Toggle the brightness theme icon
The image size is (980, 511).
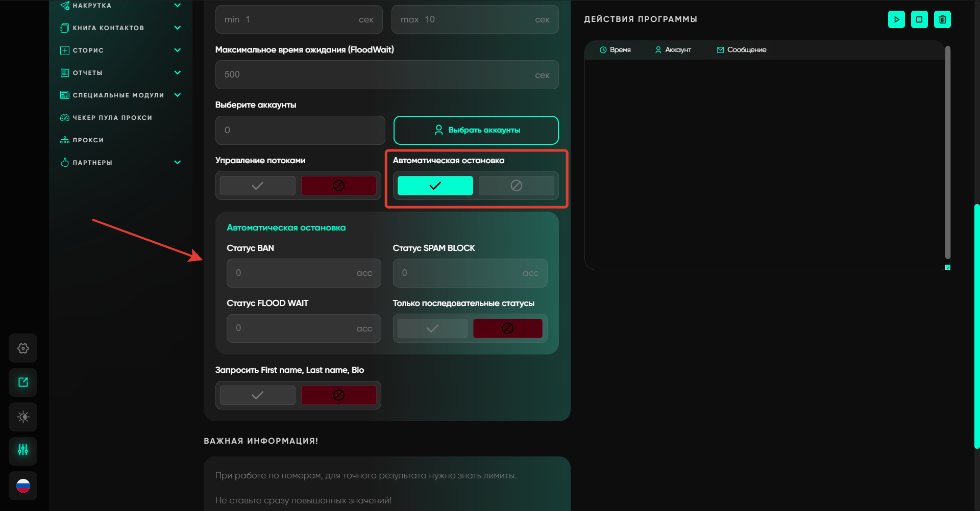23,417
